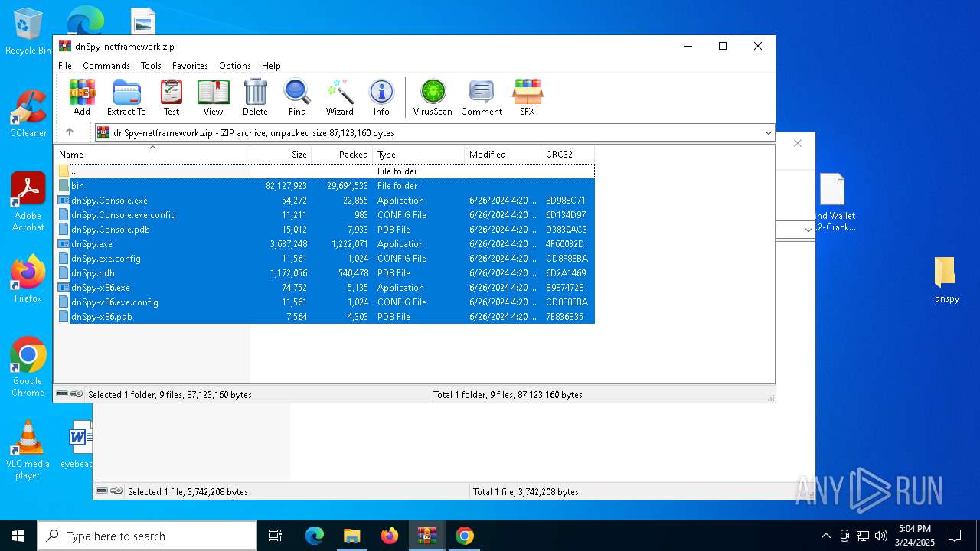The height and width of the screenshot is (551, 980).
Task: Run the Test archive tool
Action: point(171,97)
